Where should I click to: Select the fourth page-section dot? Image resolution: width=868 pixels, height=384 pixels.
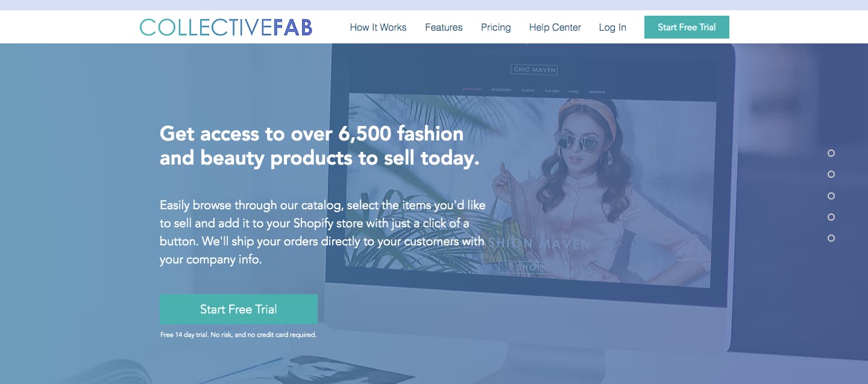(831, 217)
